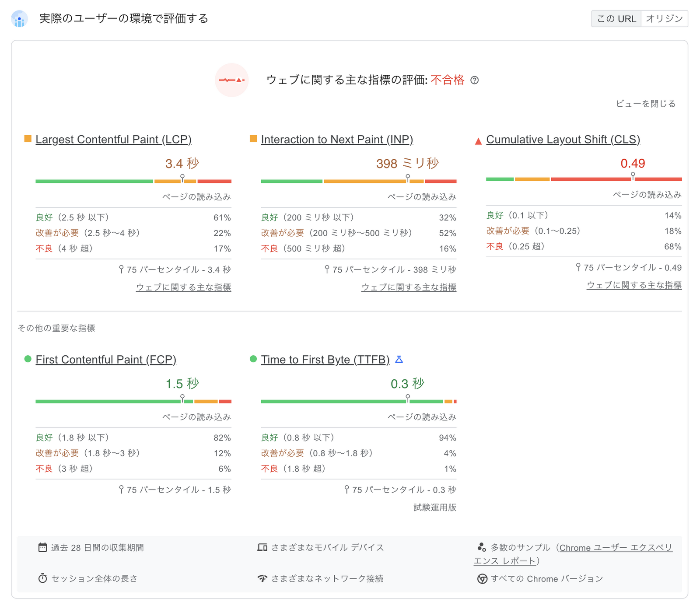Image resolution: width=700 pixels, height=609 pixels.
Task: Click the LCP value 3.4 秒
Action: coord(182,164)
